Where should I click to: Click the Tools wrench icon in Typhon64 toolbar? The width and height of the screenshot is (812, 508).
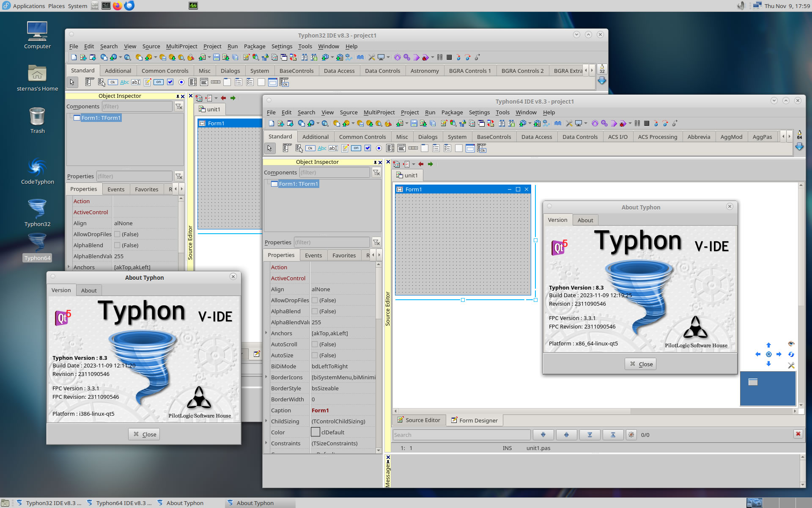pos(569,123)
